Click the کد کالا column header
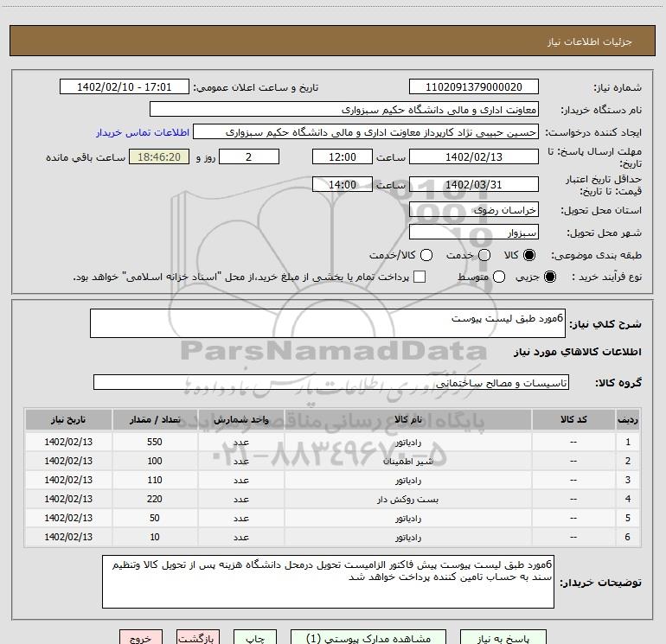This screenshot has width=666, height=644. 573,419
